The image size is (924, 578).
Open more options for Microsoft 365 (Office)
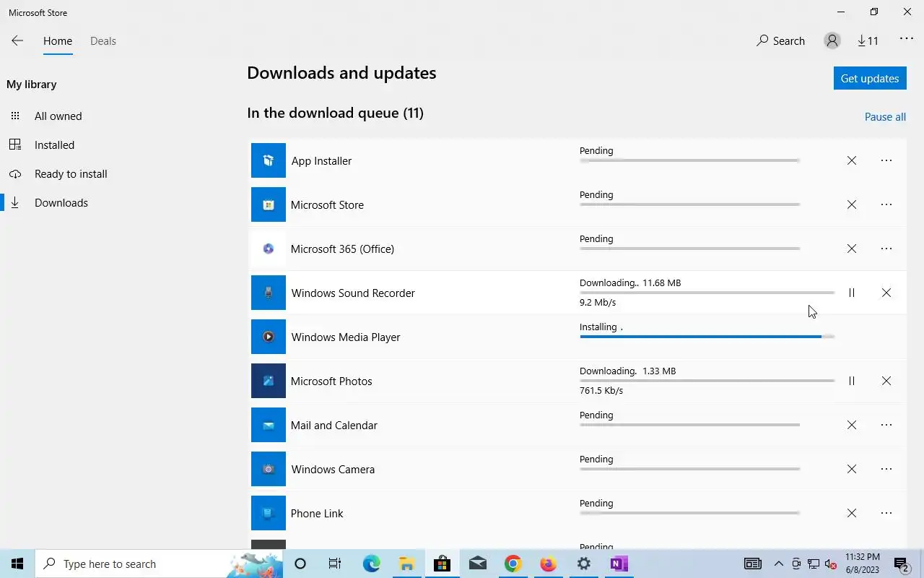pos(886,249)
